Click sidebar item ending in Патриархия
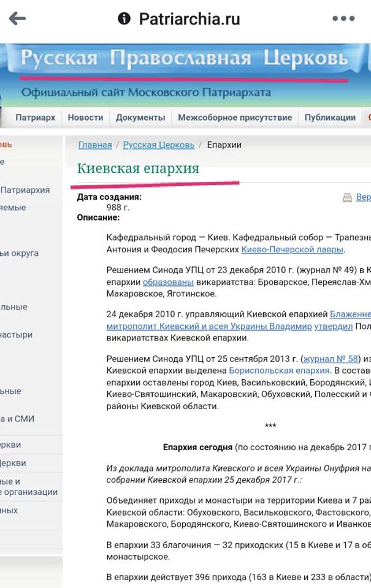This screenshot has height=588, width=371. [x=25, y=190]
